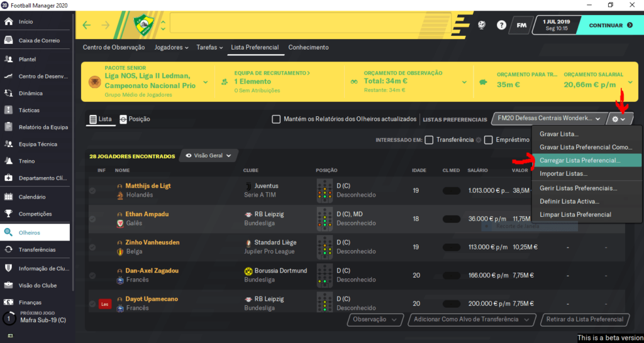This screenshot has height=343, width=644.
Task: Click the back navigation arrow
Action: [87, 26]
